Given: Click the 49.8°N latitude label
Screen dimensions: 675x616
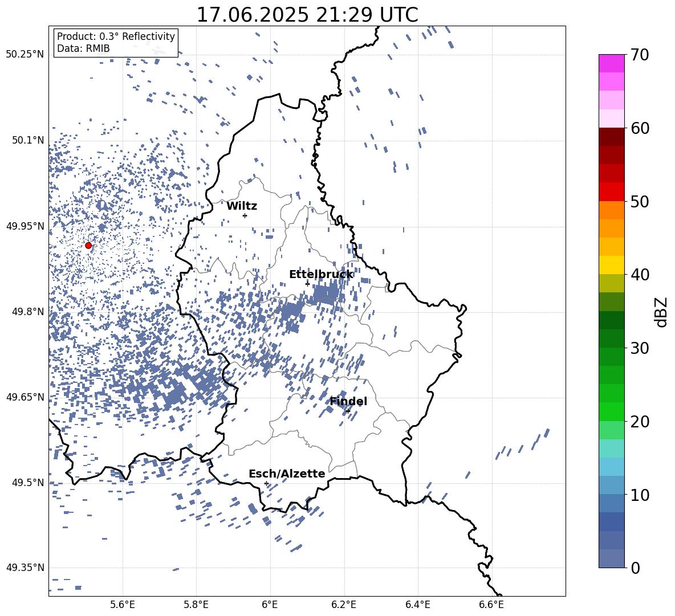Looking at the screenshot, I should [x=28, y=312].
